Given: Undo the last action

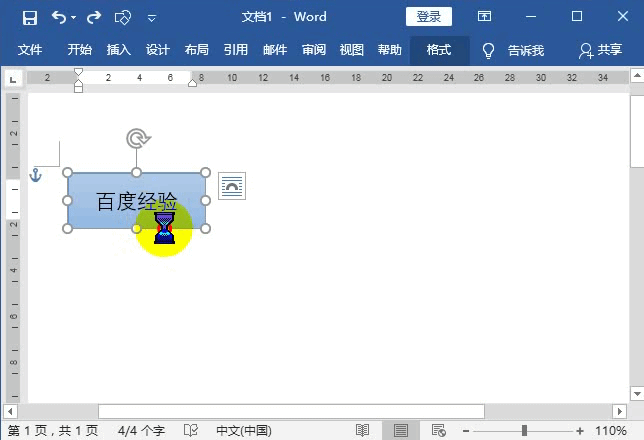Looking at the screenshot, I should (x=59, y=17).
